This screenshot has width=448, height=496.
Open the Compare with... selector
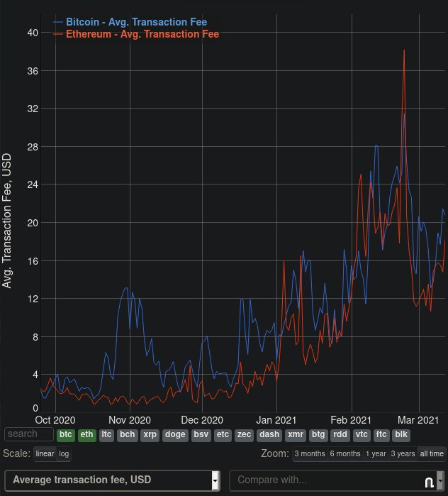[x=337, y=480]
